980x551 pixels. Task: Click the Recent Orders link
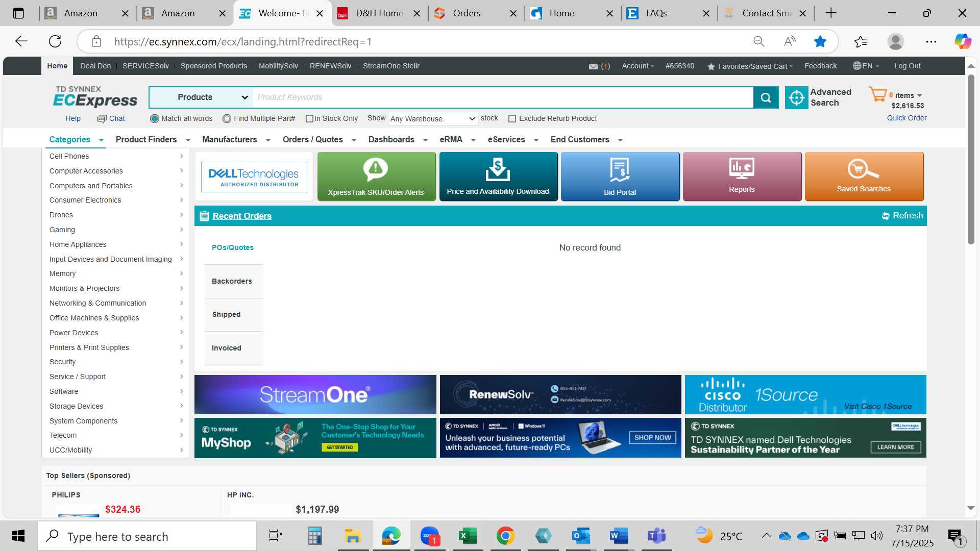coord(242,216)
